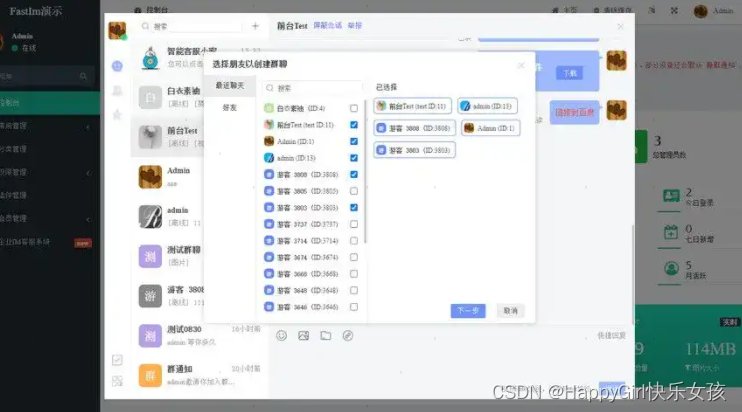Screen dimensions: 742x412
Task: Click 智能客服 robot avatar in chat list
Action: click(150, 59)
